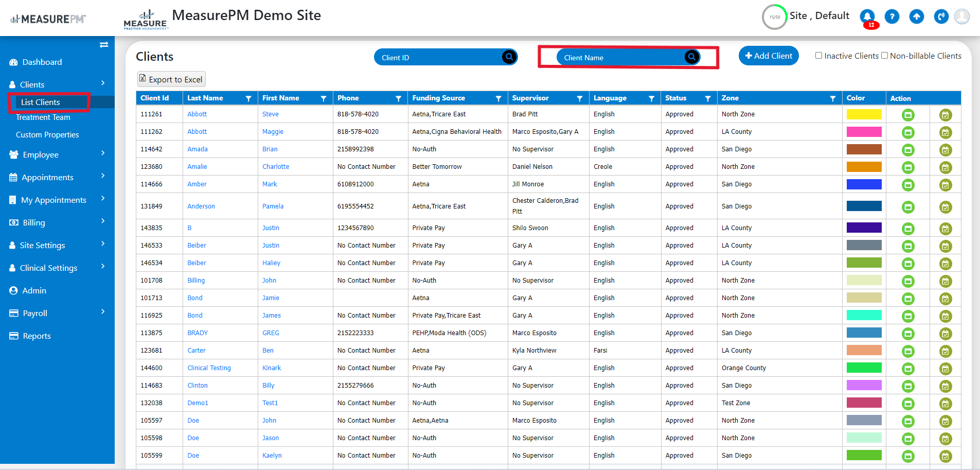The image size is (980, 470).
Task: Click the green card icon for Anderson Pamela
Action: (908, 207)
